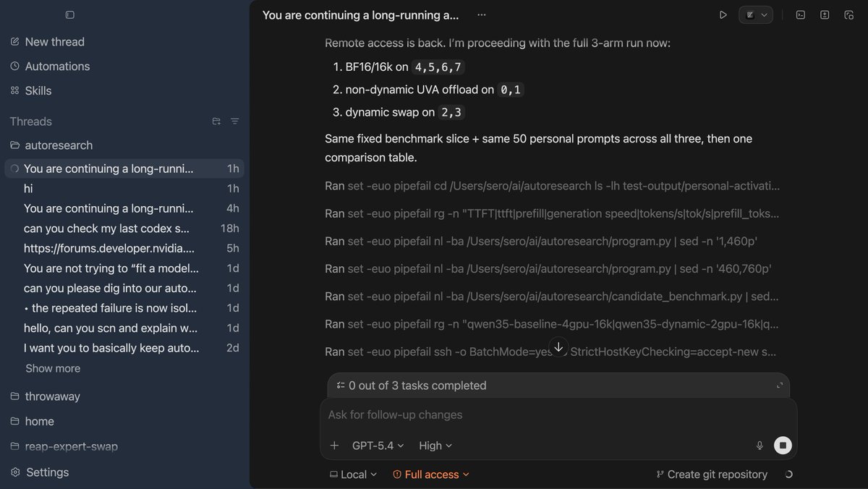Open 'the repeated failure is now isol...' thread
The height and width of the screenshot is (489, 868).
click(x=124, y=308)
